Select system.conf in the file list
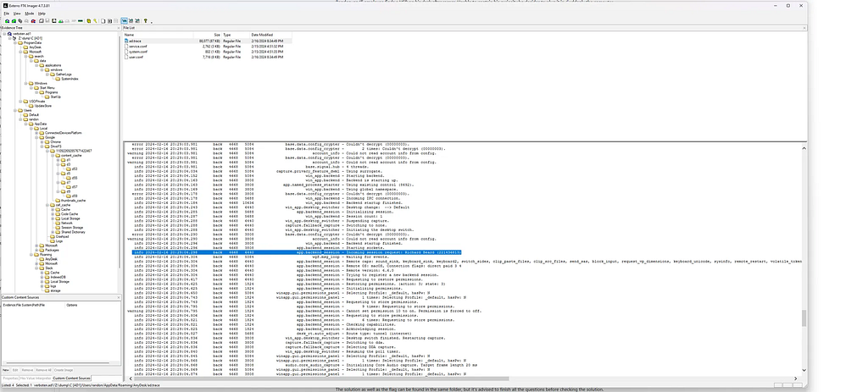This screenshot has width=868, height=392. tap(138, 52)
